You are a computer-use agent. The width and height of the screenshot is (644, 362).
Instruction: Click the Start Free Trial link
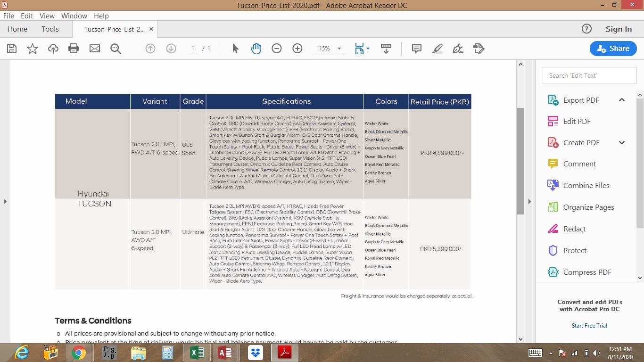coord(589,326)
